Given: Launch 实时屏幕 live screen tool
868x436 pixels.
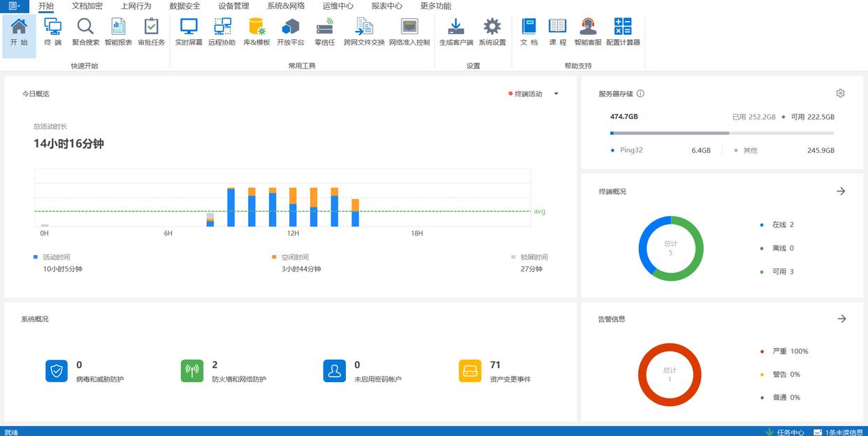Looking at the screenshot, I should point(189,32).
